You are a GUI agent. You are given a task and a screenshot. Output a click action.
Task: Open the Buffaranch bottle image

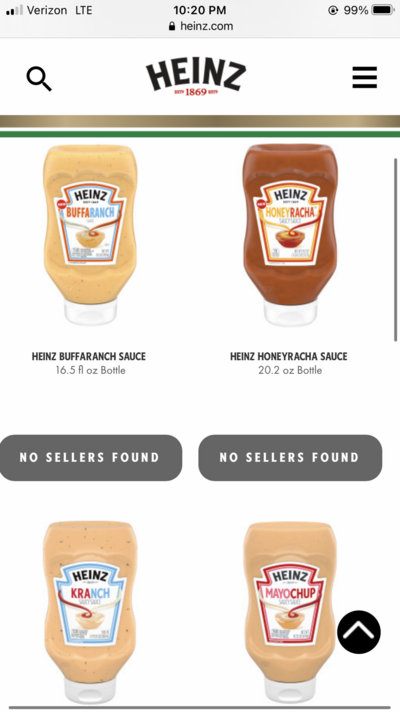coord(90,235)
